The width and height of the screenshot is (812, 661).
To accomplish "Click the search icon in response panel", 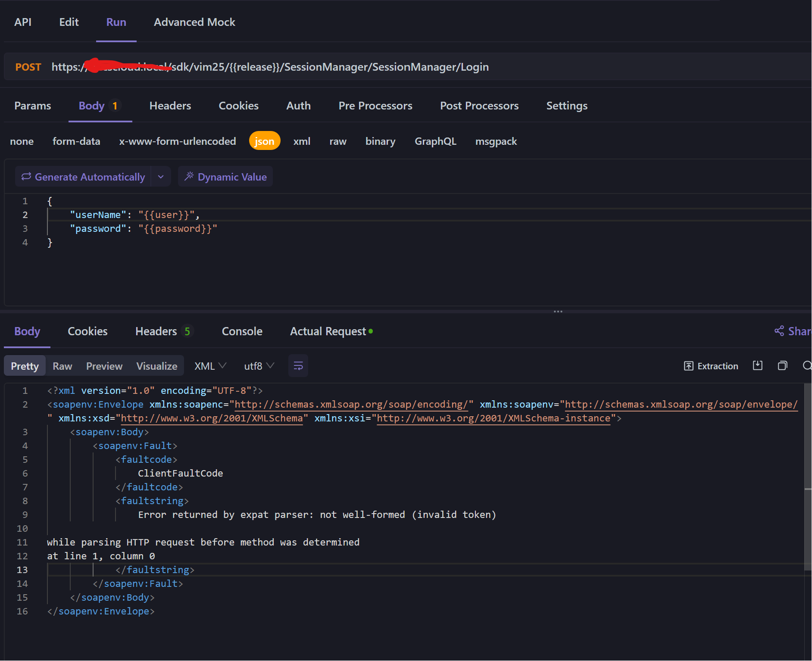I will coord(807,365).
